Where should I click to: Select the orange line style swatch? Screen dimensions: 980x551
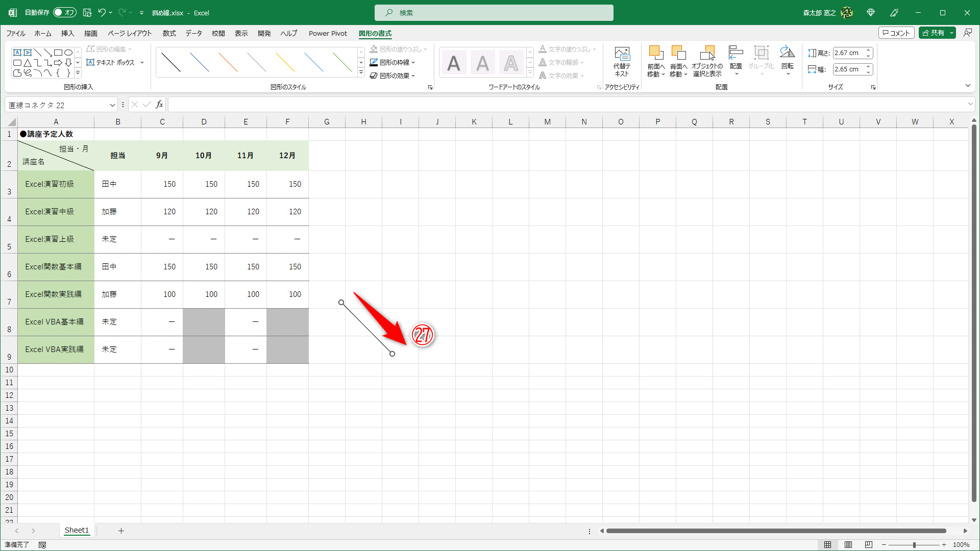pyautogui.click(x=228, y=62)
